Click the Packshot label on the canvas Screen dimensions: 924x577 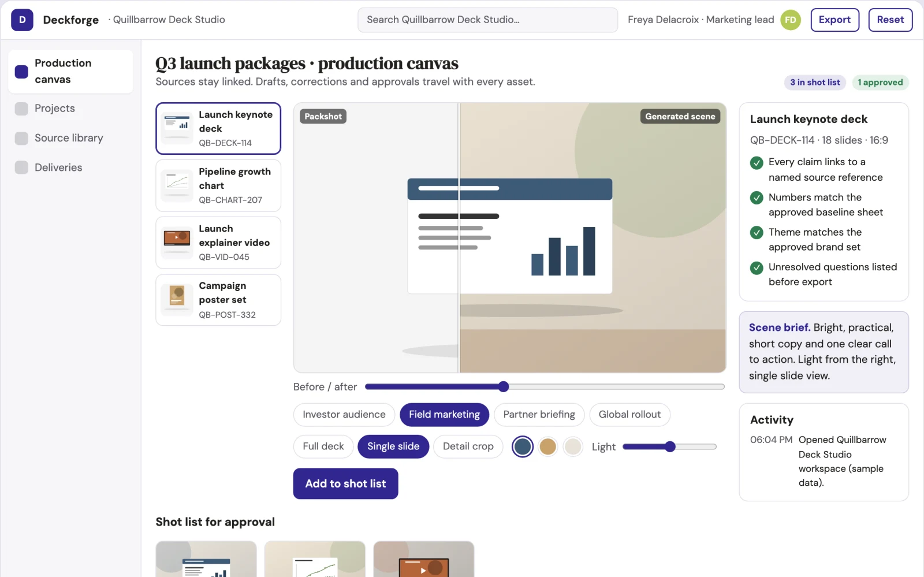pos(323,117)
